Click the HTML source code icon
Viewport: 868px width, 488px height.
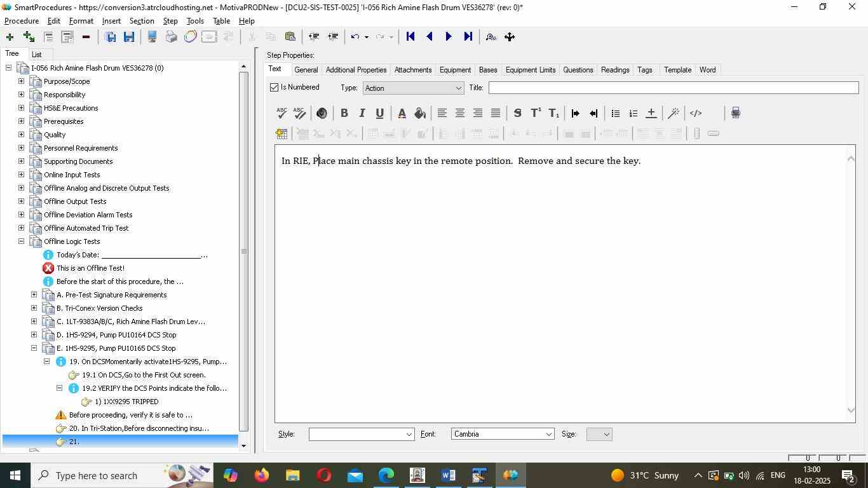pyautogui.click(x=696, y=113)
